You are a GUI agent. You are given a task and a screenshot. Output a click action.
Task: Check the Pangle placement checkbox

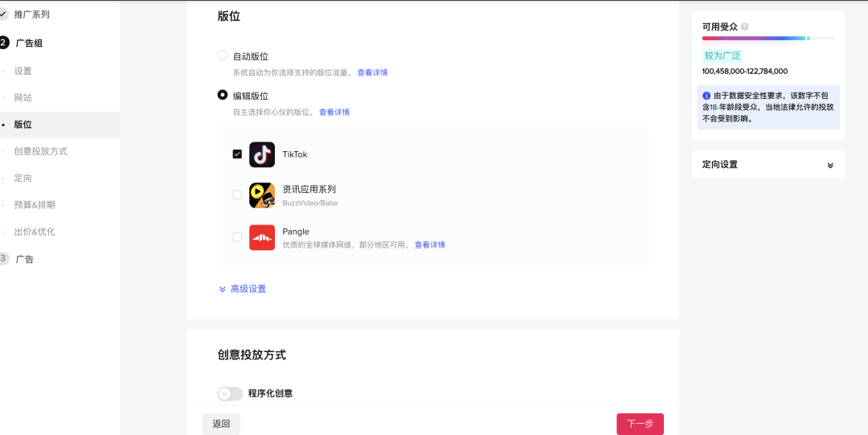tap(237, 237)
